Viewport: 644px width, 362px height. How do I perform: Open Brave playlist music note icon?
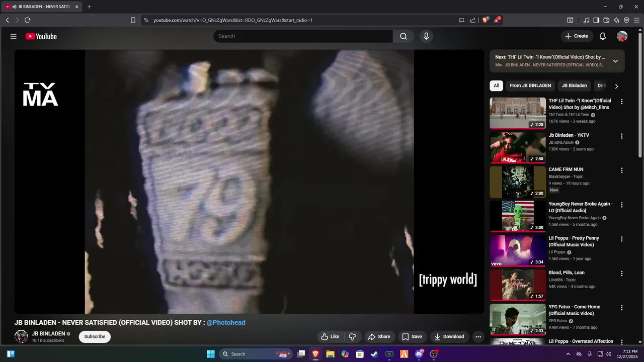click(586, 20)
